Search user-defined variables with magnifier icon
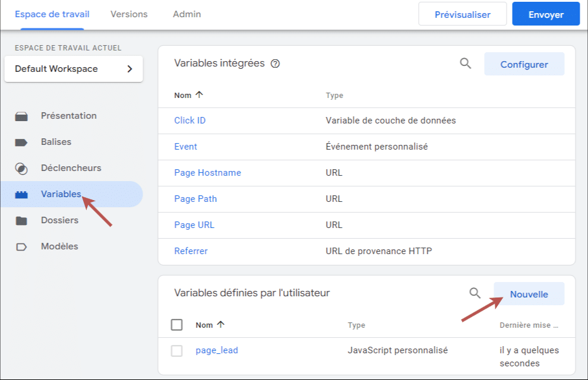The image size is (588, 380). pos(475,293)
